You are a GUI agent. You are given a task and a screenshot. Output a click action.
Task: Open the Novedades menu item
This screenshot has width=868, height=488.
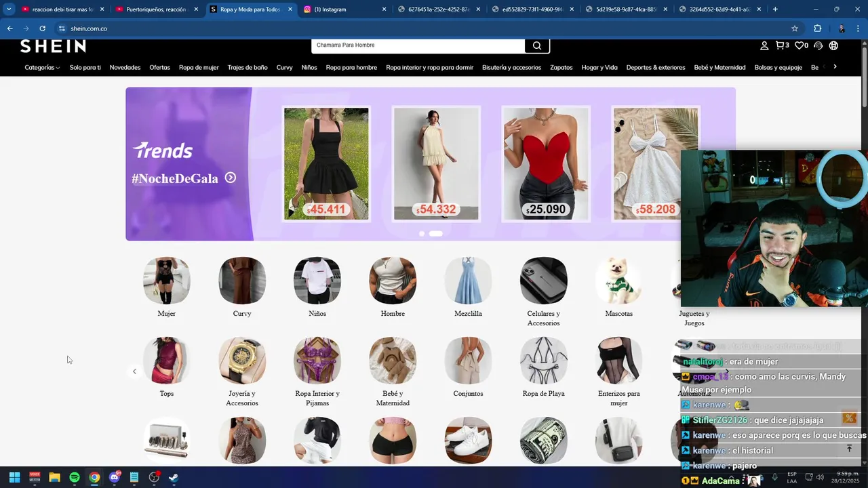click(125, 67)
